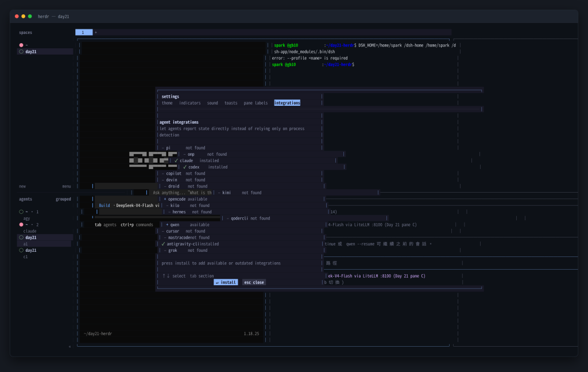Click the spaces sidebar heading
The image size is (588, 372).
[x=25, y=33]
